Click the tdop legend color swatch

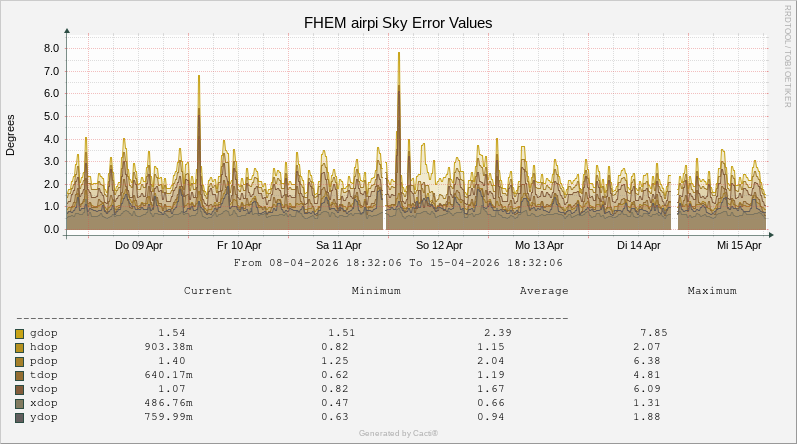[19, 375]
